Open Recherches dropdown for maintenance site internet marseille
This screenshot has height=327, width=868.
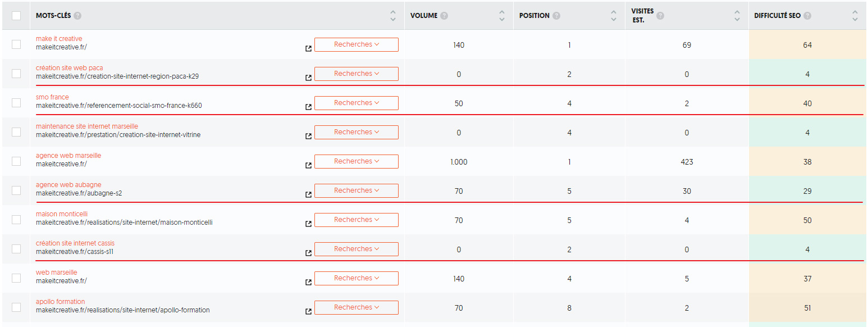pyautogui.click(x=357, y=132)
